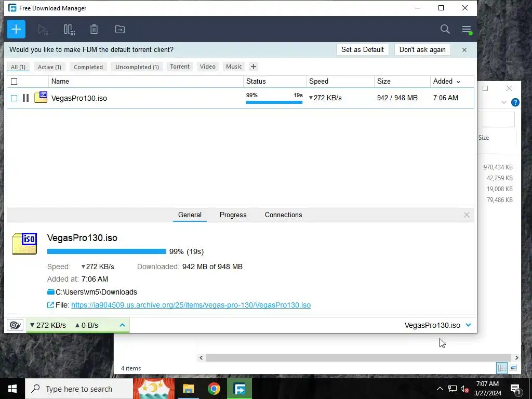Click Explorer scrollbar right arrow
Viewport: 532px width, 399px height.
(516, 357)
